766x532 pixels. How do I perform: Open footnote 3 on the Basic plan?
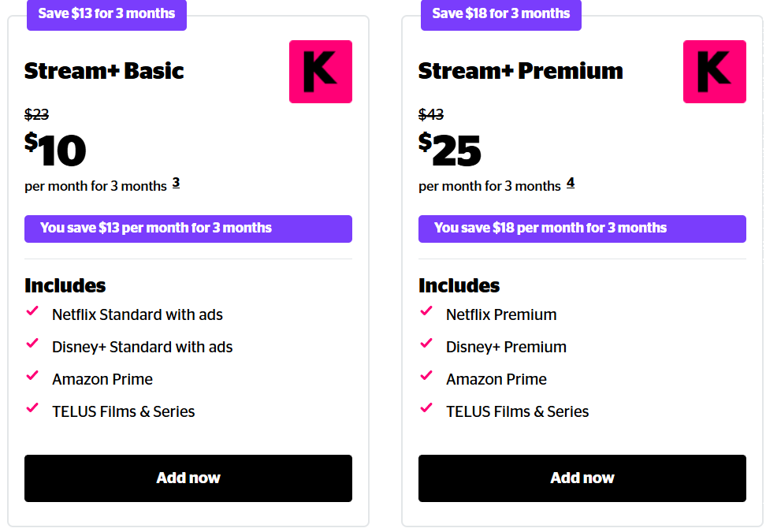pyautogui.click(x=176, y=182)
